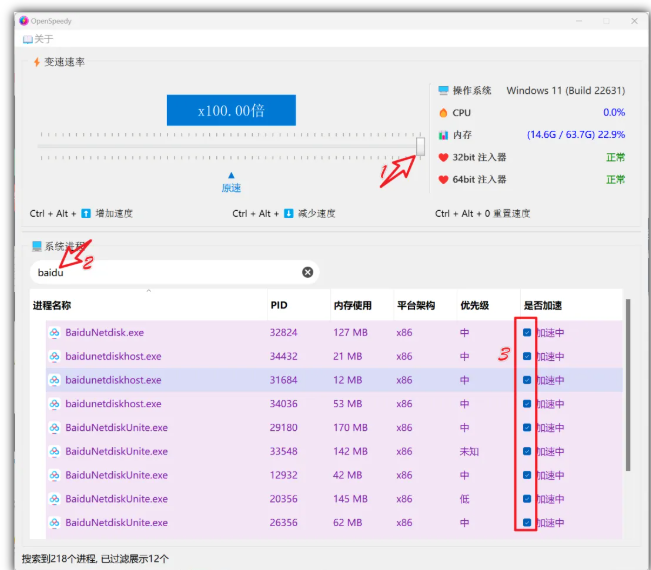Uncheck acceleration for PID 34432 row
Image resolution: width=651 pixels, height=570 pixels.
pyautogui.click(x=527, y=356)
